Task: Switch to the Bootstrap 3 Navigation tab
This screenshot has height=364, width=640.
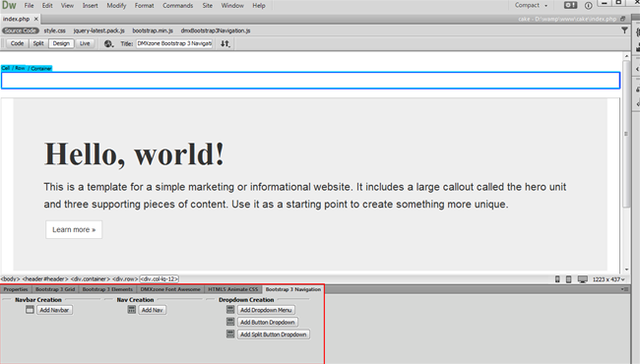Action: 293,289
